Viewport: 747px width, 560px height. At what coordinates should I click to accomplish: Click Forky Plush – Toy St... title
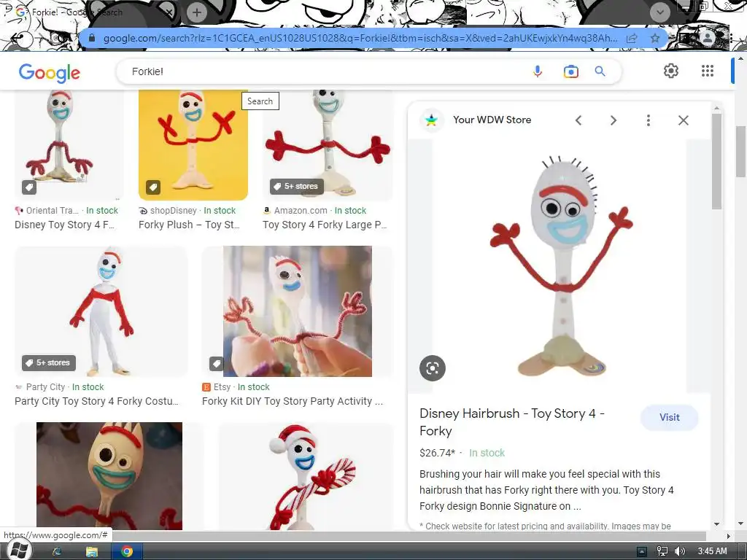(189, 225)
